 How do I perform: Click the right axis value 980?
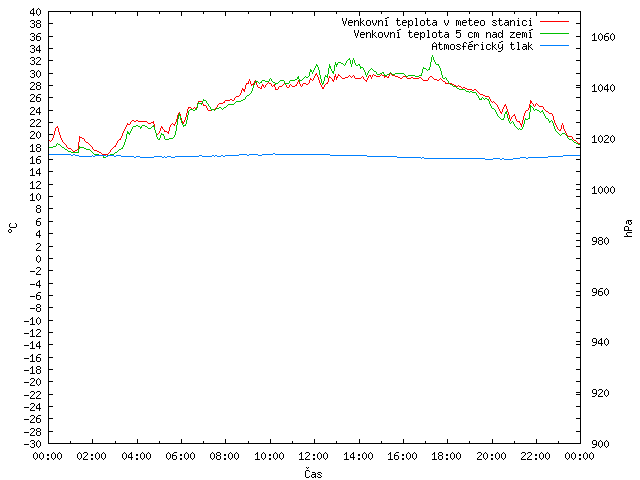[600, 241]
